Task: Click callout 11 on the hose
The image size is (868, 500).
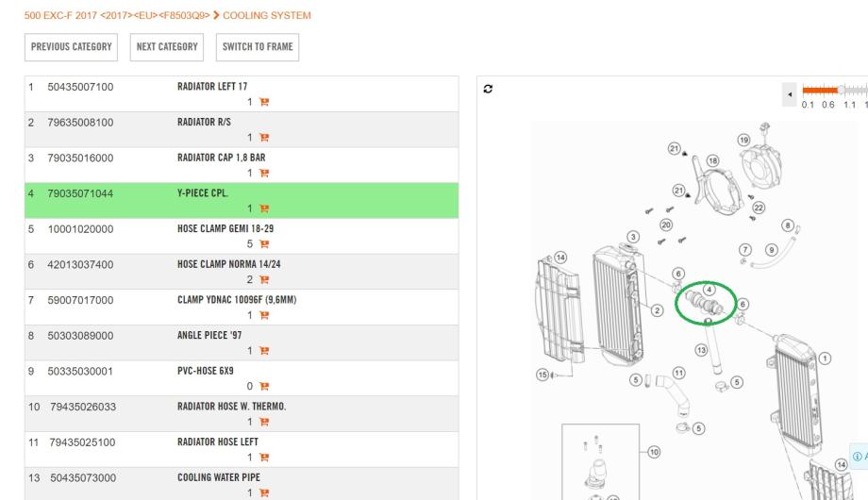Action: click(x=678, y=373)
